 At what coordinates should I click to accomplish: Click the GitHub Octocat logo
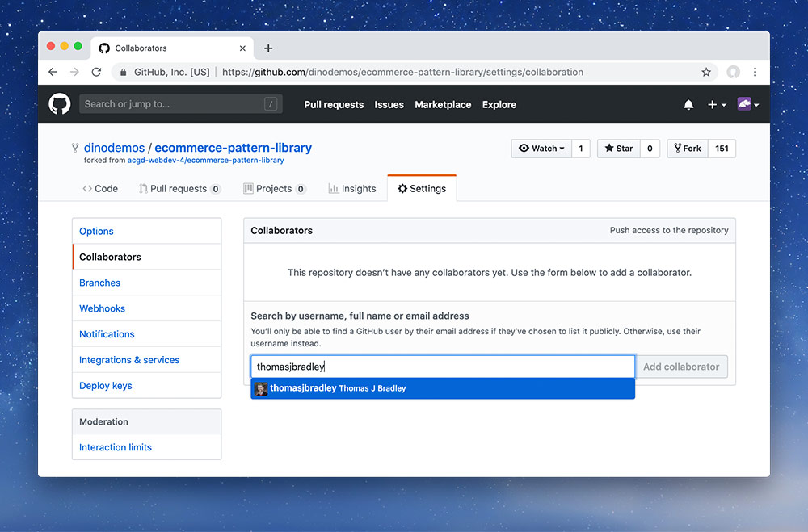(x=59, y=104)
